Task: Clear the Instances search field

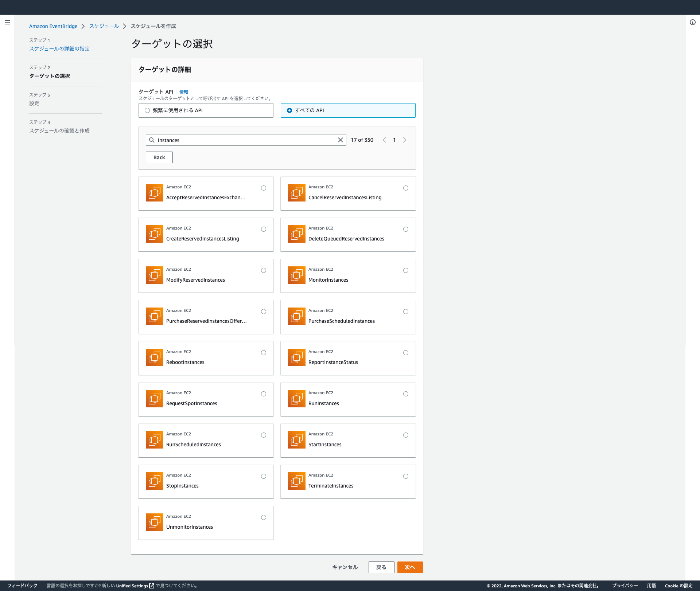Action: click(341, 140)
